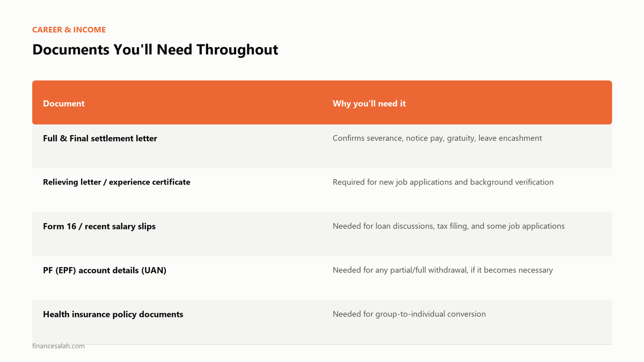Click 'Required for new job applications' description
Screen dimensions: 644x362
443,182
